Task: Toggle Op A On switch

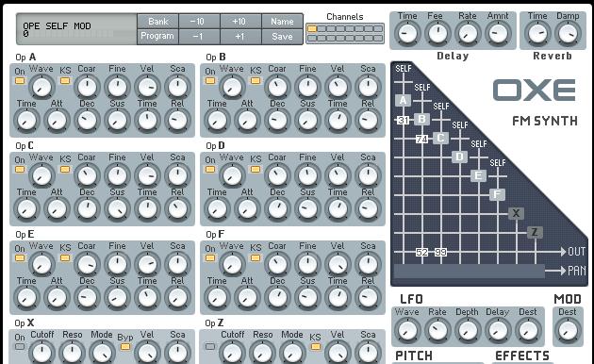Action: (20, 80)
